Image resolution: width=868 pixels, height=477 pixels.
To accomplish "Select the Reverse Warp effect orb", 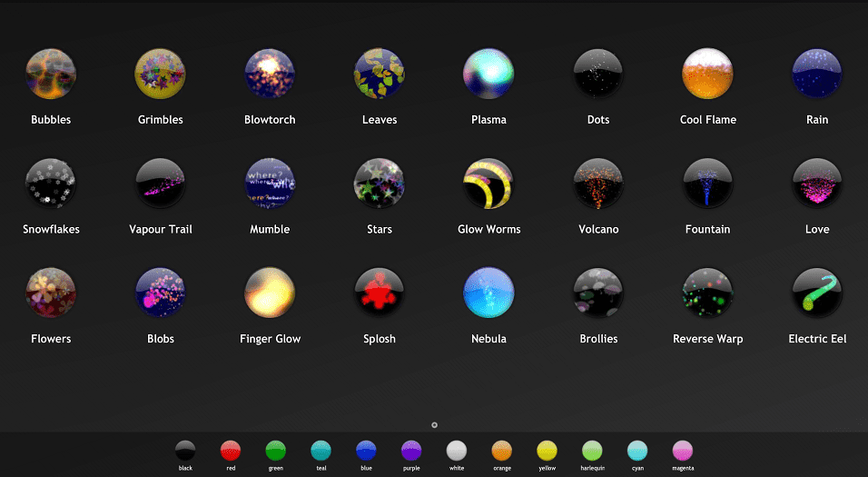I will pyautogui.click(x=707, y=293).
